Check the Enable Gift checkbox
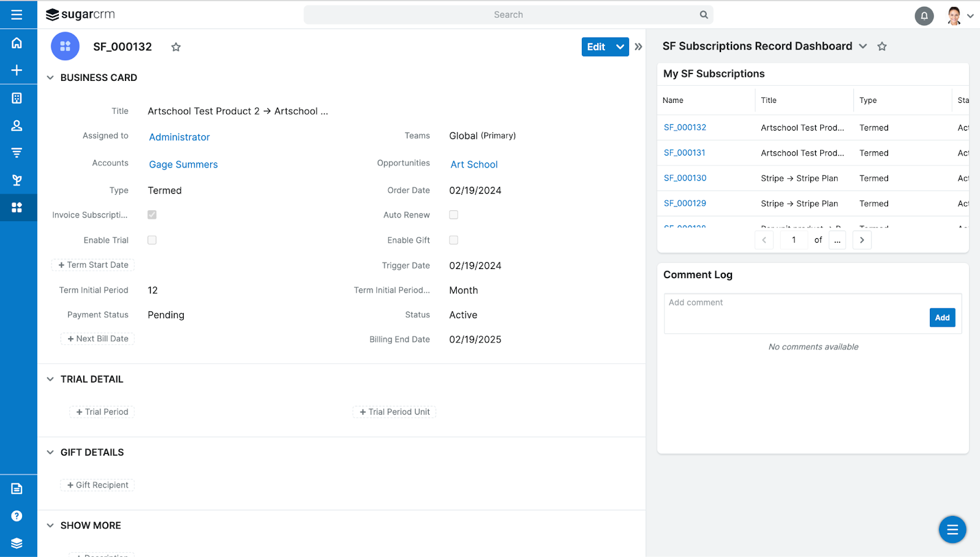 (453, 240)
